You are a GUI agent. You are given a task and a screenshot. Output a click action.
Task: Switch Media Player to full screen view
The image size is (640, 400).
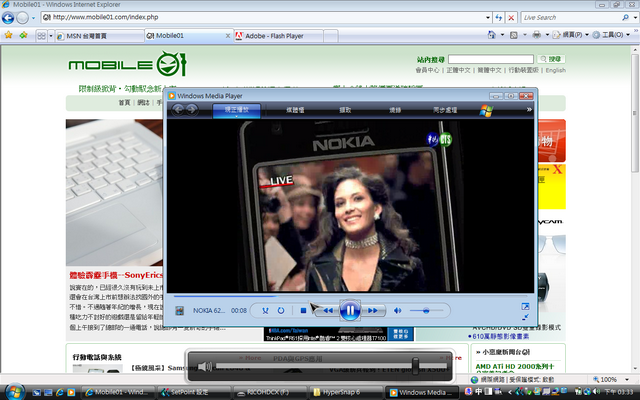tap(525, 306)
